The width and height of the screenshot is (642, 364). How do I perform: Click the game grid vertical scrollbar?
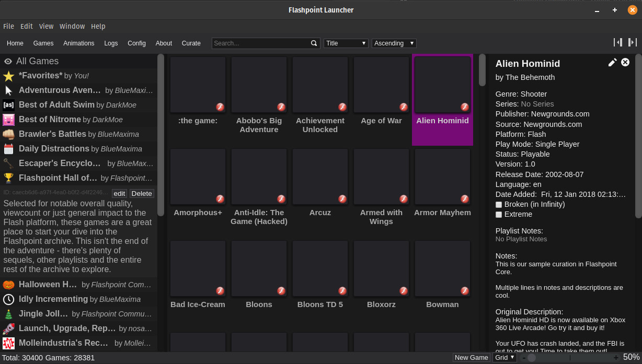(x=482, y=70)
